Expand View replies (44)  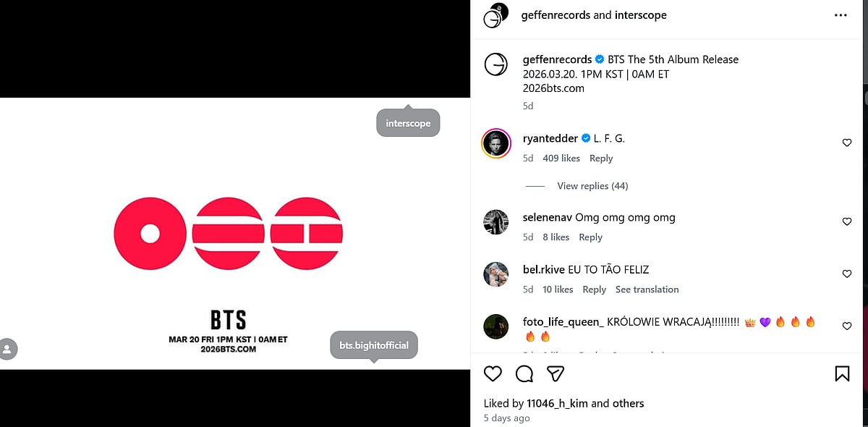(x=592, y=186)
